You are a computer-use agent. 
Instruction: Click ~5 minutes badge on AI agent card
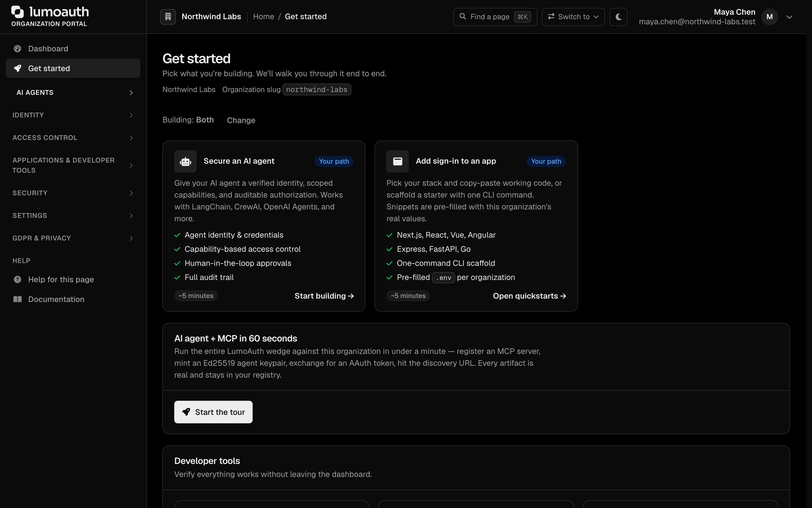click(x=196, y=296)
